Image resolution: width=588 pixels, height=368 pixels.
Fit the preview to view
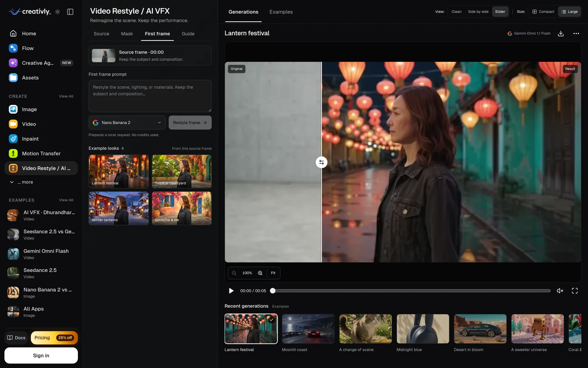click(x=273, y=273)
